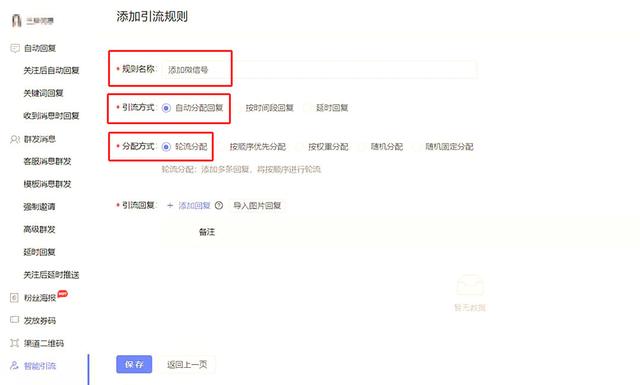
Task: Select the 按时间段回复 radio option
Action: click(x=265, y=108)
